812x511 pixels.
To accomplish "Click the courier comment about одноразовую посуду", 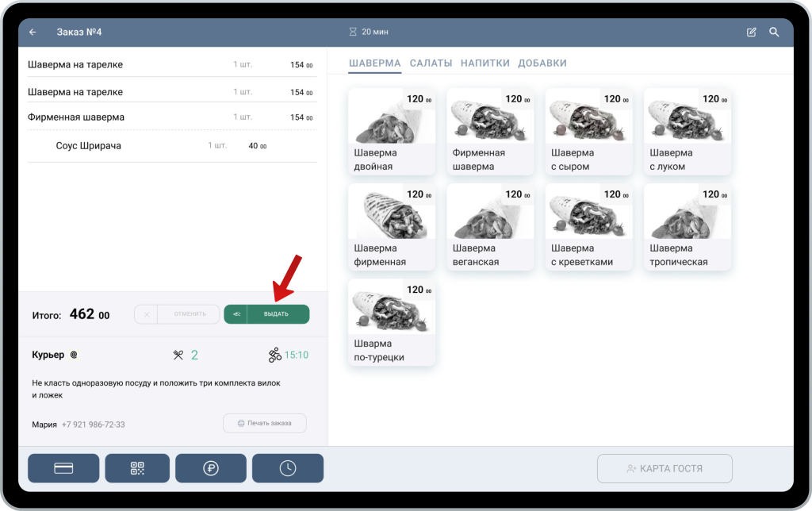I will click(156, 389).
